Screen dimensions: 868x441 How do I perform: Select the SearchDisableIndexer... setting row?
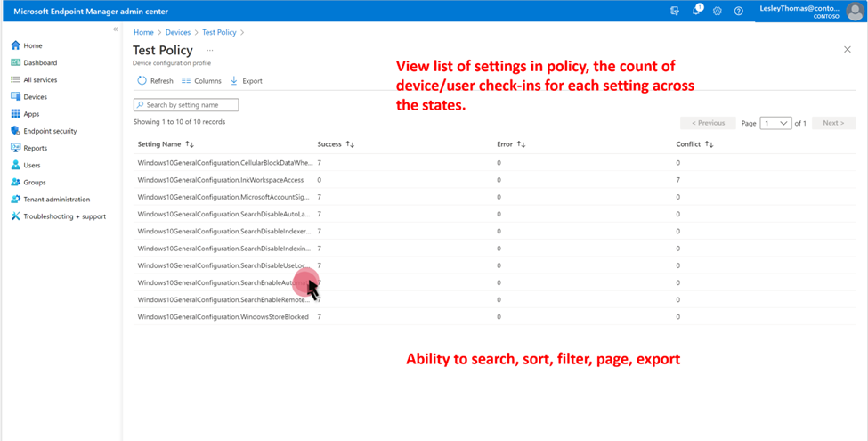click(494, 231)
